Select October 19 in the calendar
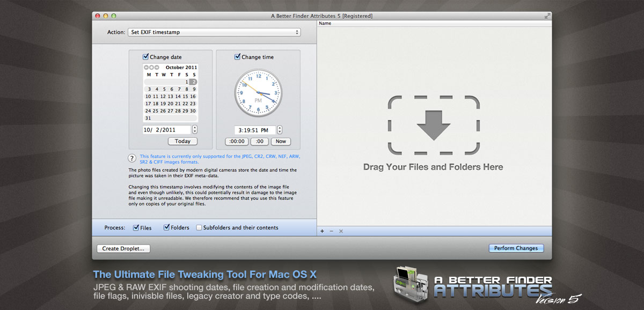The height and width of the screenshot is (310, 644). (163, 104)
